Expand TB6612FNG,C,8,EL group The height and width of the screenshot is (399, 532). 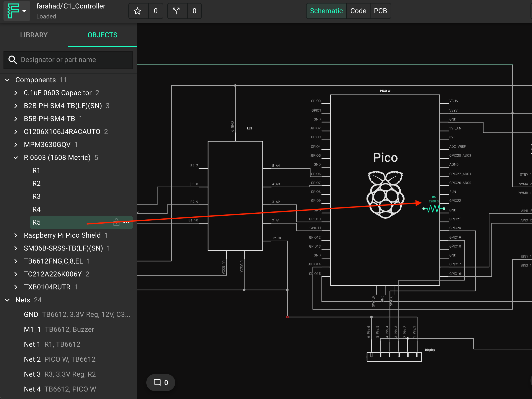16,261
